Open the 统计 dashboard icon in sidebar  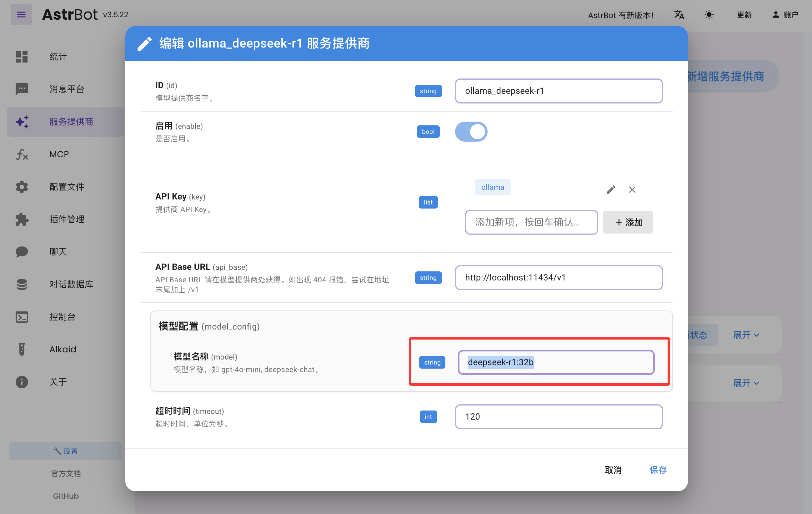[x=22, y=57]
